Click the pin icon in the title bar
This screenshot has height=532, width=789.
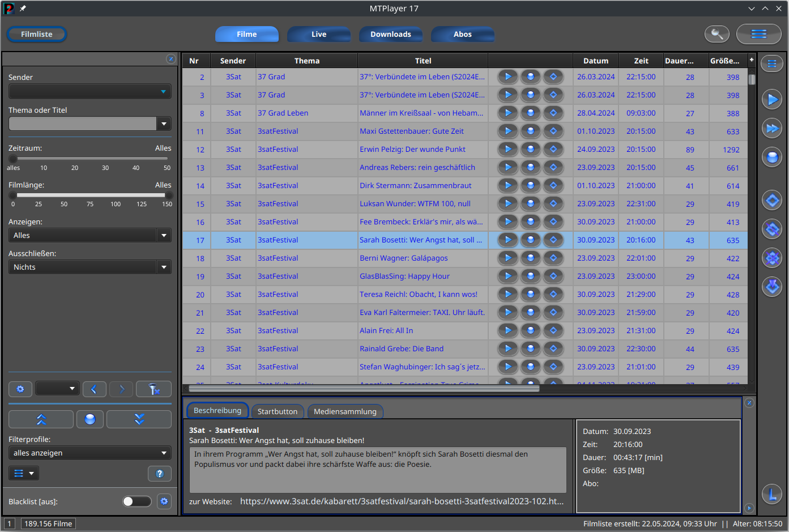click(x=23, y=8)
